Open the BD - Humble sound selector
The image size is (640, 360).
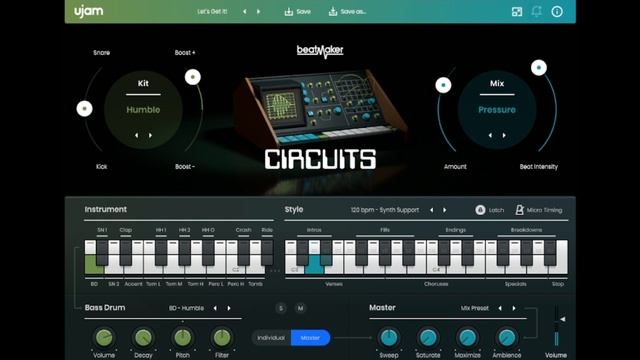point(186,308)
